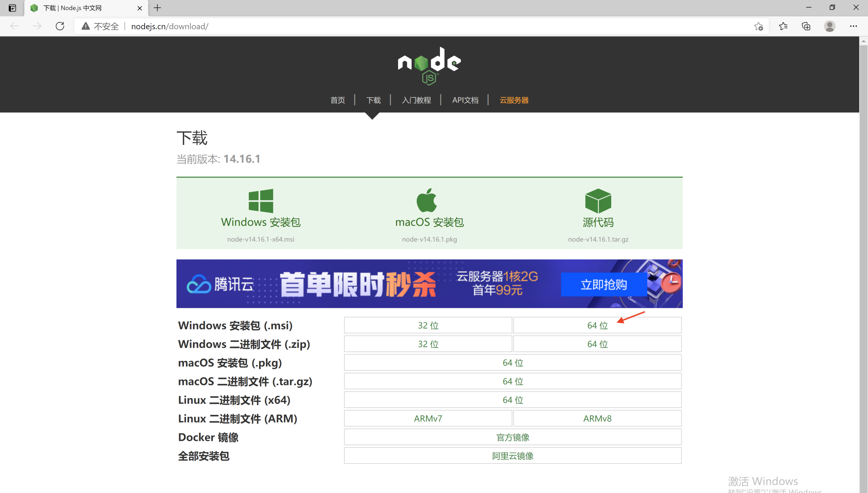Reload the page with refresh icon
Viewport: 868px width, 493px height.
tap(60, 26)
